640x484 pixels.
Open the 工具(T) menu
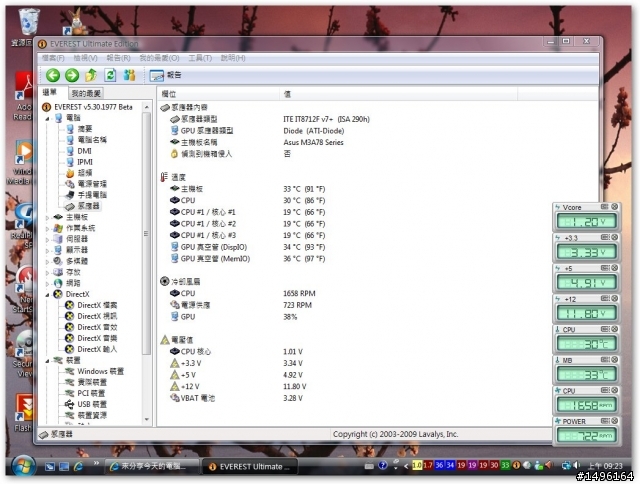[x=200, y=58]
